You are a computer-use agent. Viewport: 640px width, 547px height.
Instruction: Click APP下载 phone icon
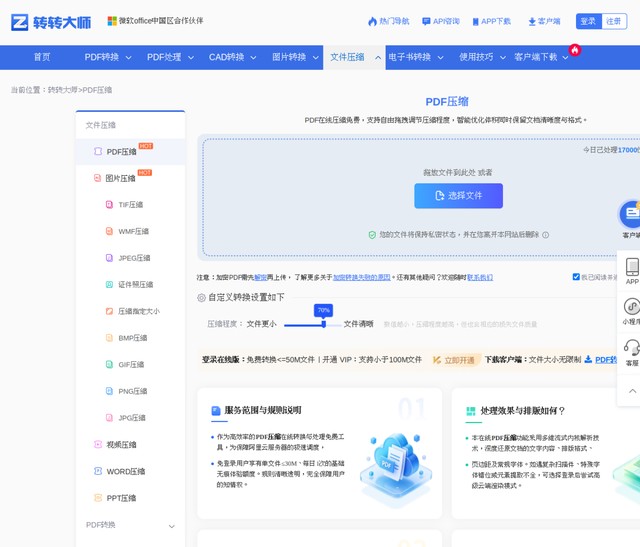pos(476,22)
